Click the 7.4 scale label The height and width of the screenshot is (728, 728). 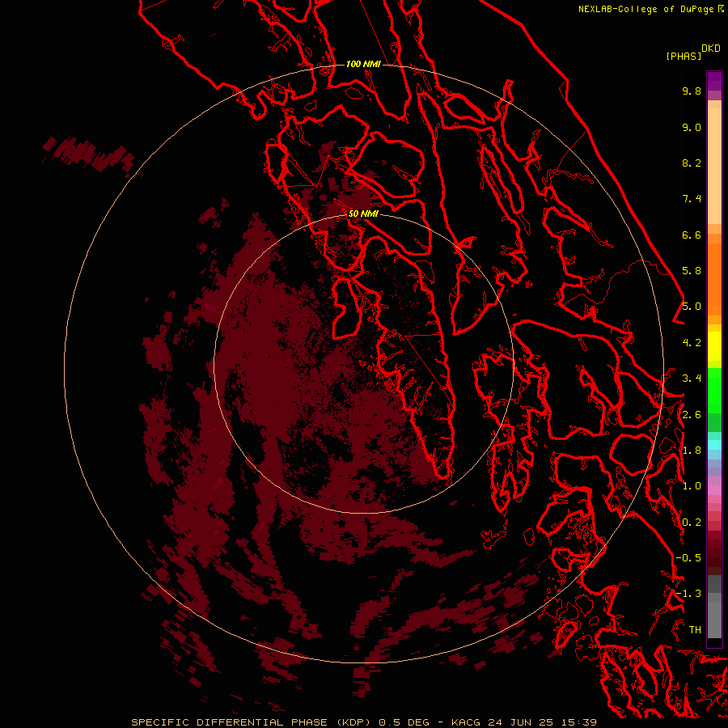pos(692,199)
